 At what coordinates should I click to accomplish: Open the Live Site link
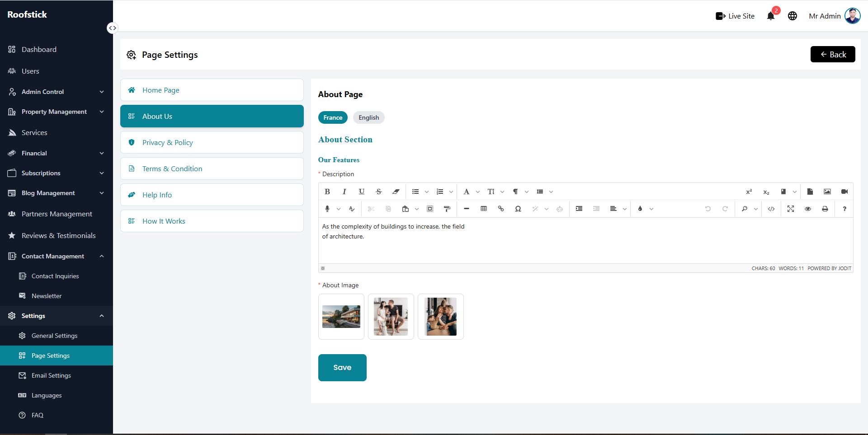click(x=735, y=16)
